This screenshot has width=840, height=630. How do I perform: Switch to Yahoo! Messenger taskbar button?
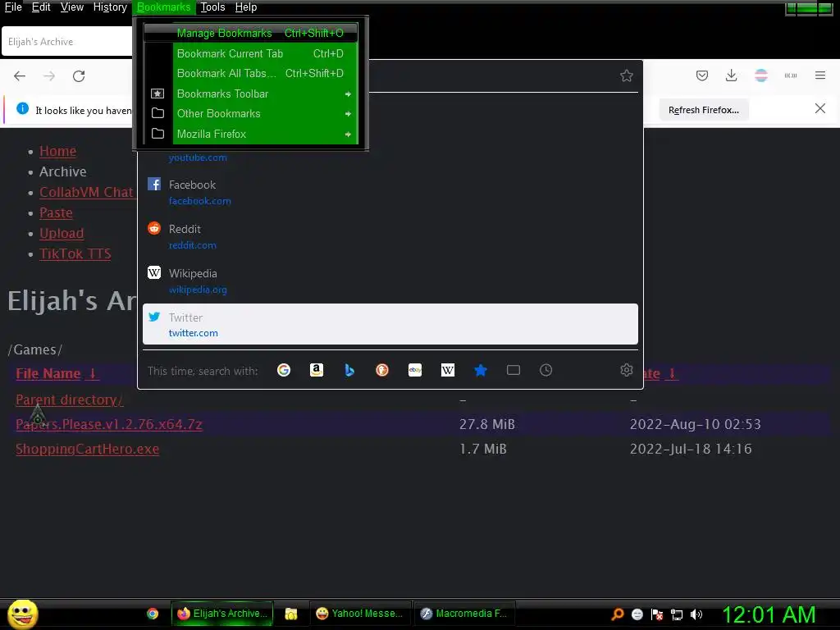point(360,614)
